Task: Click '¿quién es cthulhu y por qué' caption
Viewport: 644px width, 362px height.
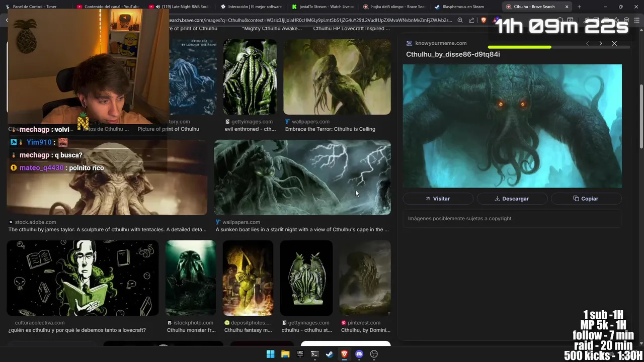Action: click(x=77, y=330)
